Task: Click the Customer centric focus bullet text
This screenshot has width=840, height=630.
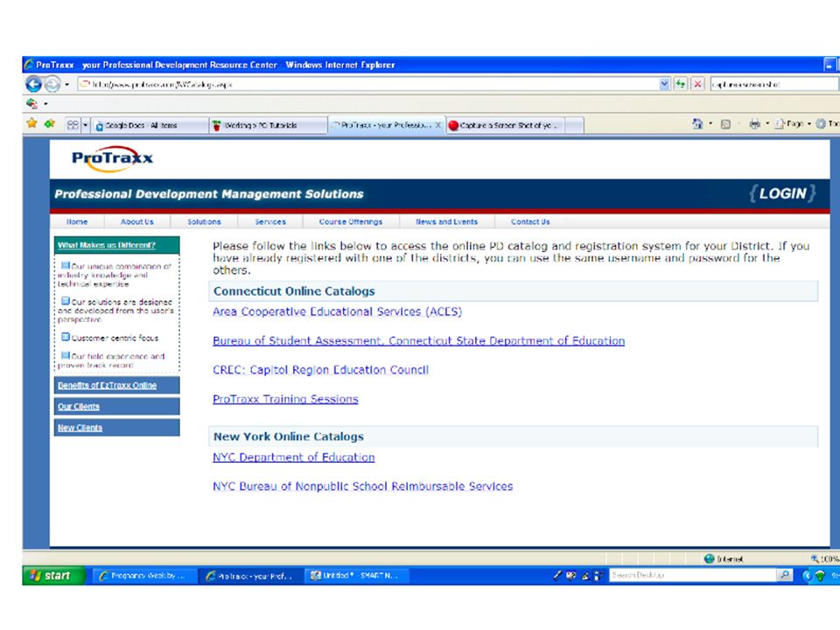Action: 115,338
